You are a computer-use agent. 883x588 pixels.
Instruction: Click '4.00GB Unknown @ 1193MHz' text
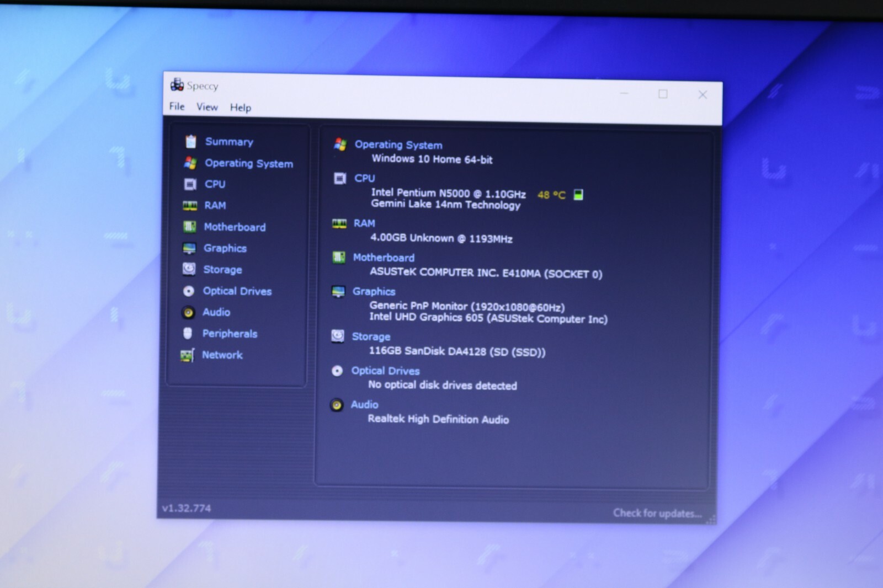[x=441, y=238]
